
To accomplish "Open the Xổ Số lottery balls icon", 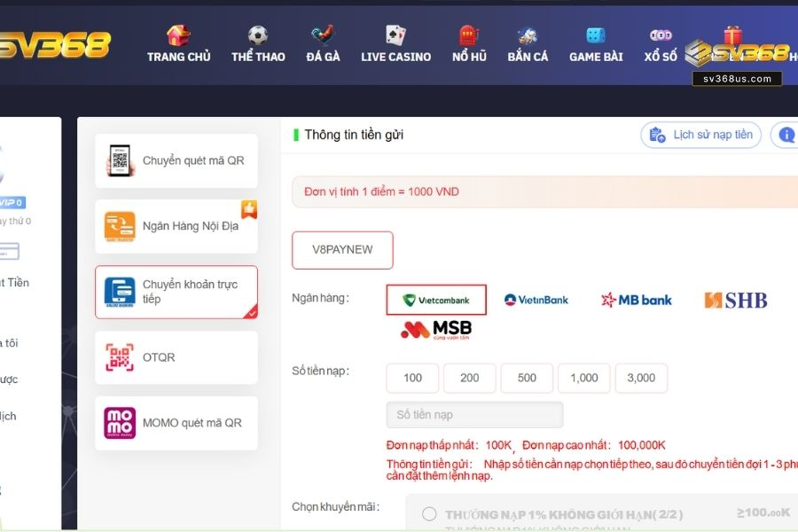I will [x=661, y=35].
